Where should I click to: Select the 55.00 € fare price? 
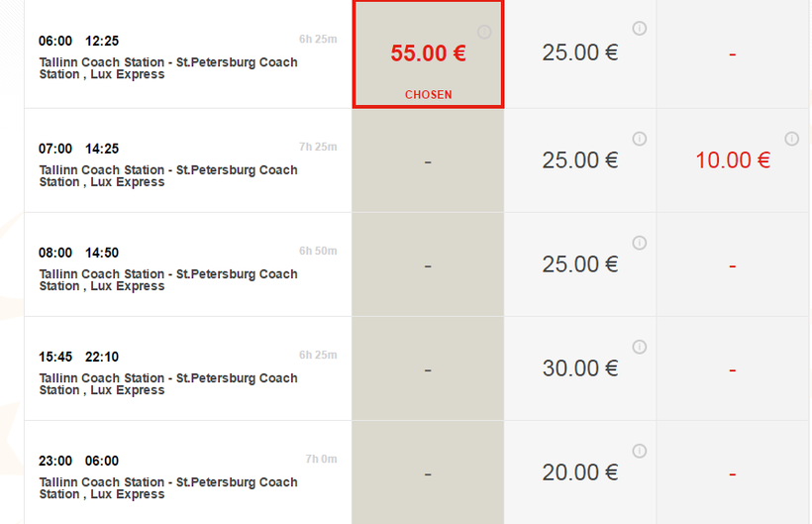pyautogui.click(x=428, y=53)
